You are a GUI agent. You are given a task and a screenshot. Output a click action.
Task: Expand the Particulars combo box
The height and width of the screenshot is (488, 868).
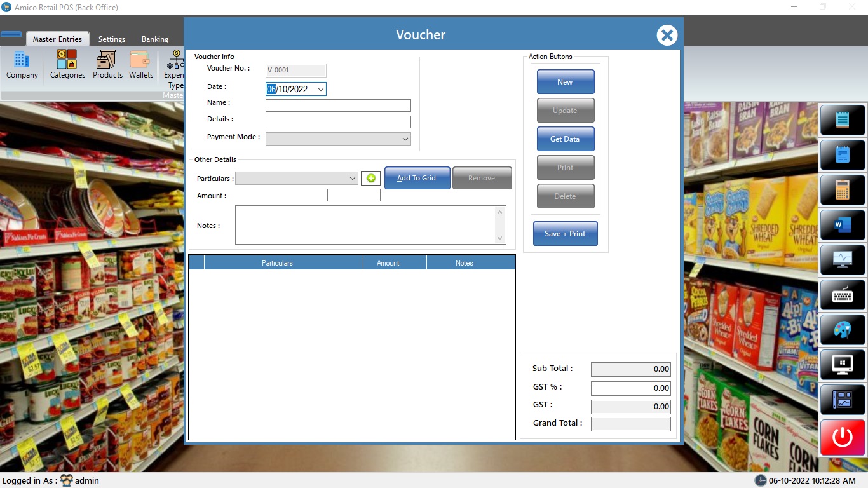click(353, 179)
